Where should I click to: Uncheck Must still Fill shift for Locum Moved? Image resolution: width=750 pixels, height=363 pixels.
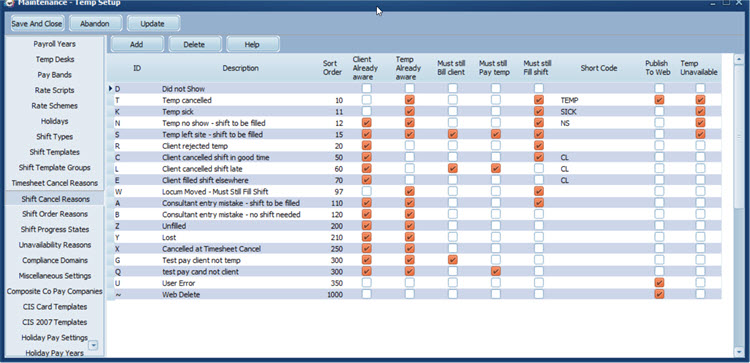539,191
